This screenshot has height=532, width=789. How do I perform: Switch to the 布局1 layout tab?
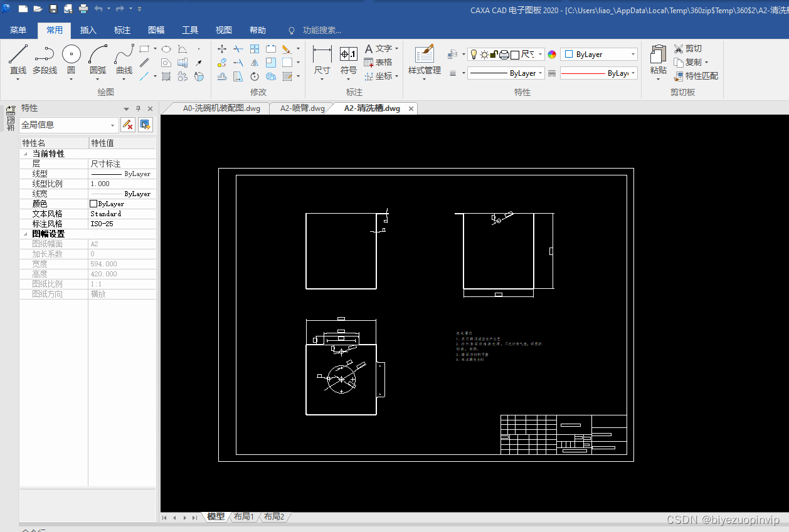[x=243, y=517]
